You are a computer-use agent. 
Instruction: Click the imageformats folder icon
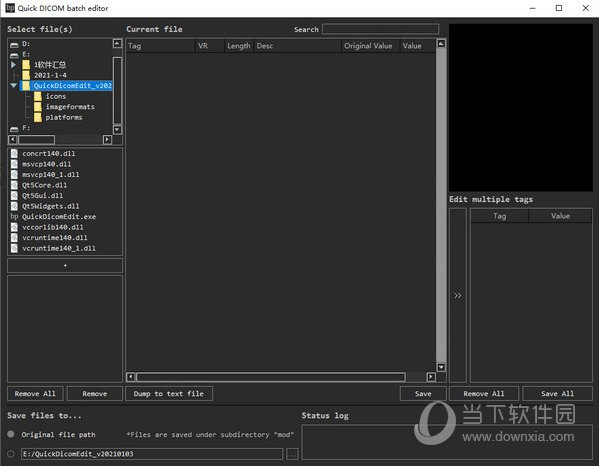click(38, 107)
